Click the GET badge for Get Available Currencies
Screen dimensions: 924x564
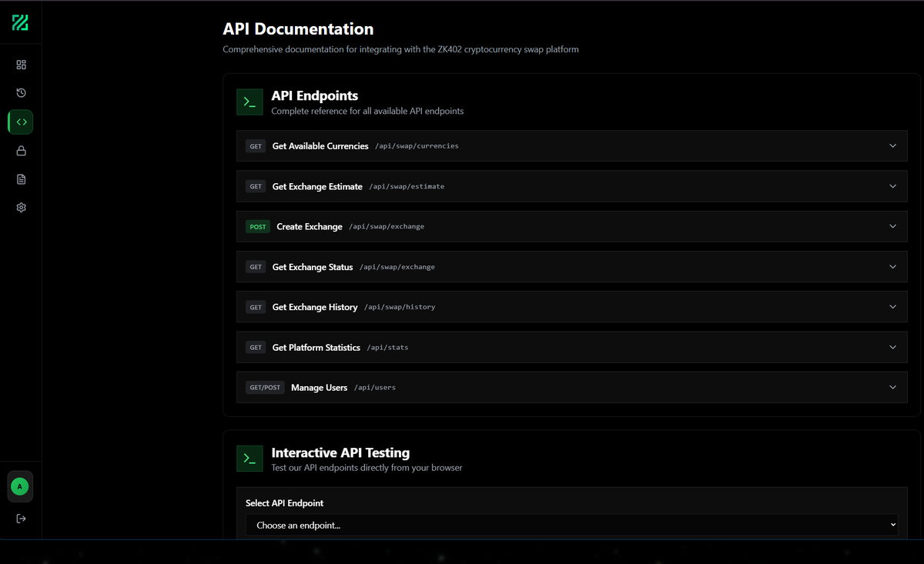coord(256,146)
